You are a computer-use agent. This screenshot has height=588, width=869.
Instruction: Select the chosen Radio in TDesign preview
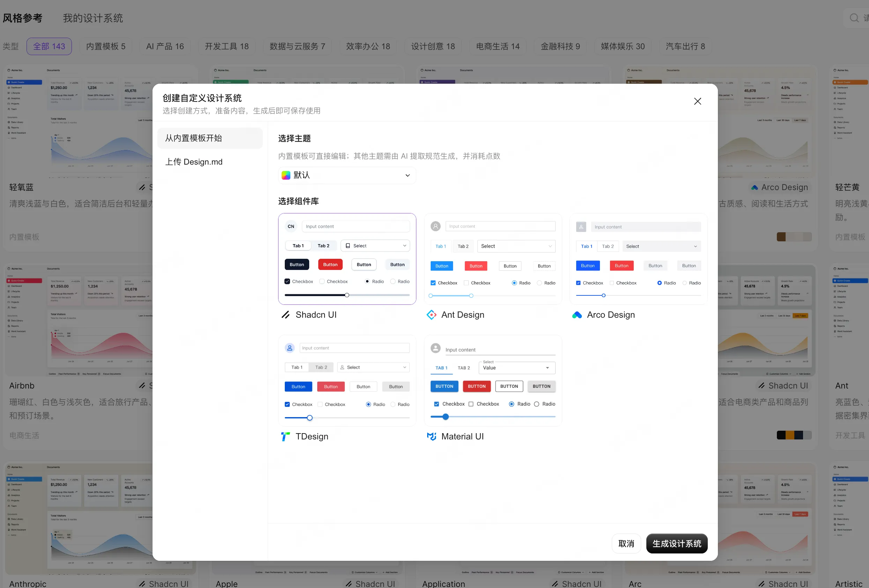click(x=368, y=404)
